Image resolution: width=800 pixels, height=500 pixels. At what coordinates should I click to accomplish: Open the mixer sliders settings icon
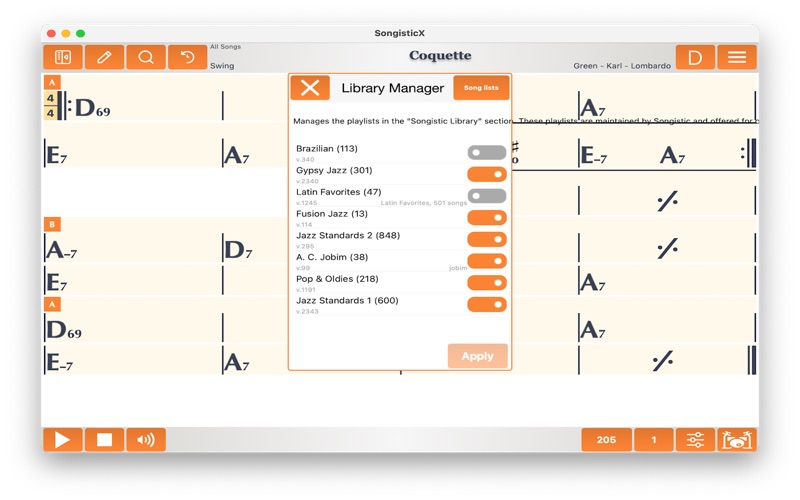695,440
